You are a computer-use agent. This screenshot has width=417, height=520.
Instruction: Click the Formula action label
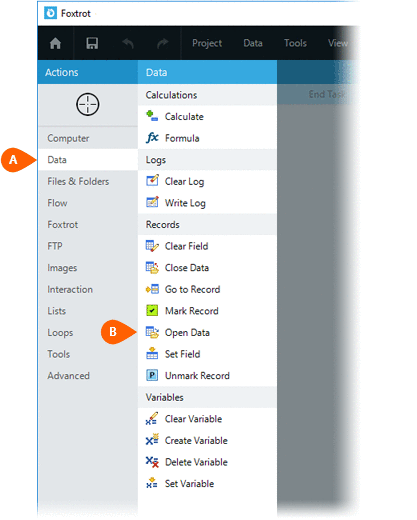pyautogui.click(x=182, y=138)
